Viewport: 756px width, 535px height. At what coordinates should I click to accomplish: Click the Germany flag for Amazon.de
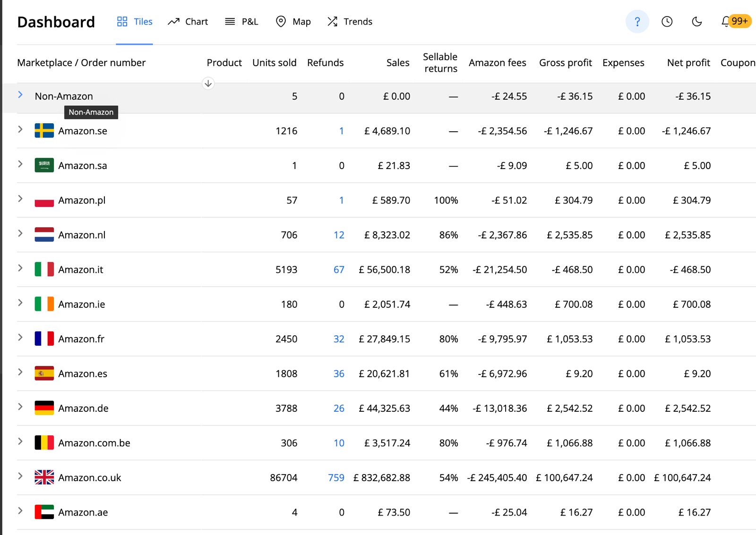(44, 408)
